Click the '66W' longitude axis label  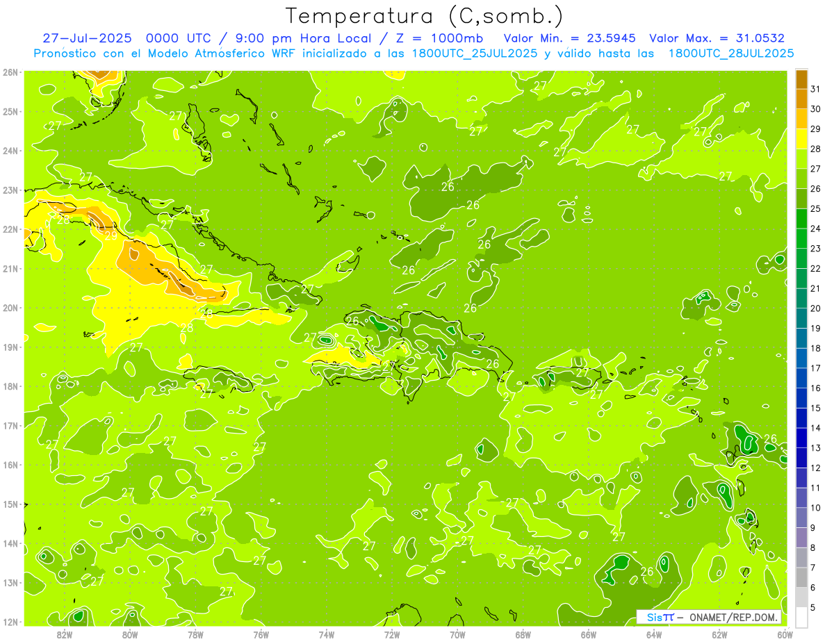coord(589,634)
